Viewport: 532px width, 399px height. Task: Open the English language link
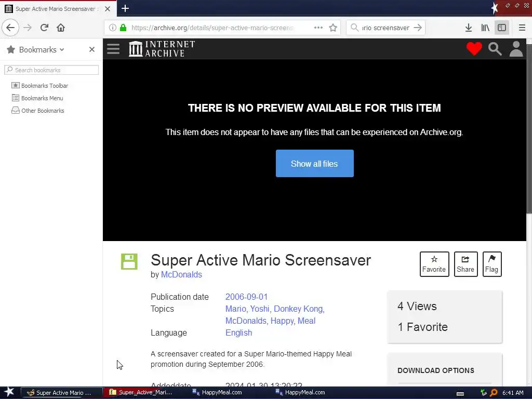pos(239,332)
